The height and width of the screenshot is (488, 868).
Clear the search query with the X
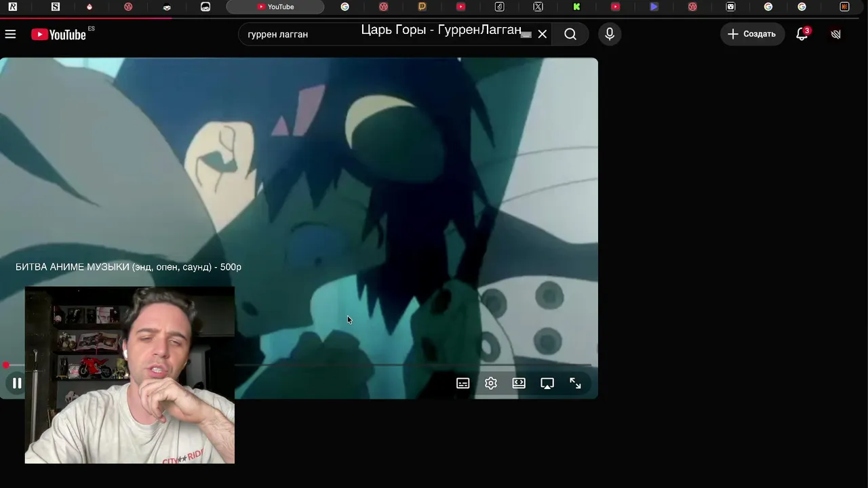coord(542,34)
